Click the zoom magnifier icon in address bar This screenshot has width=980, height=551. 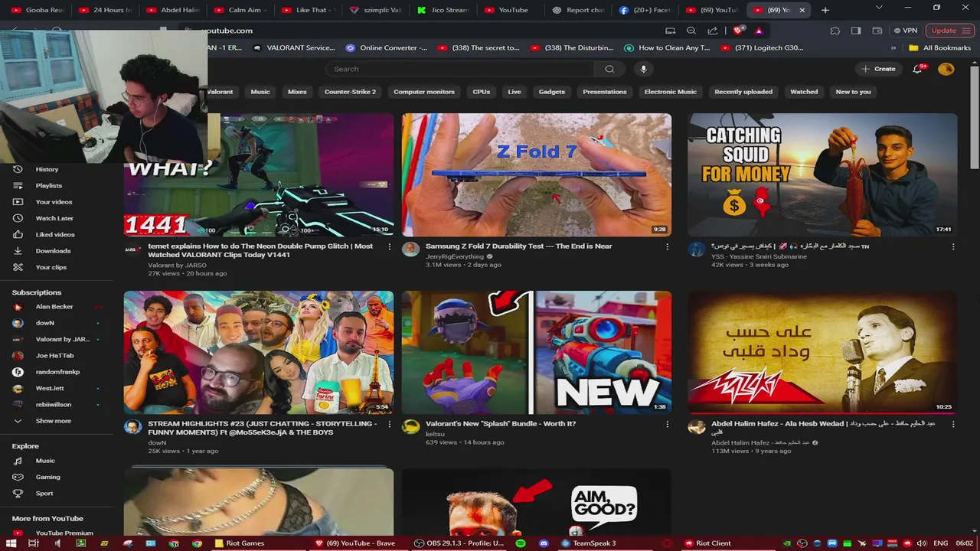(691, 31)
